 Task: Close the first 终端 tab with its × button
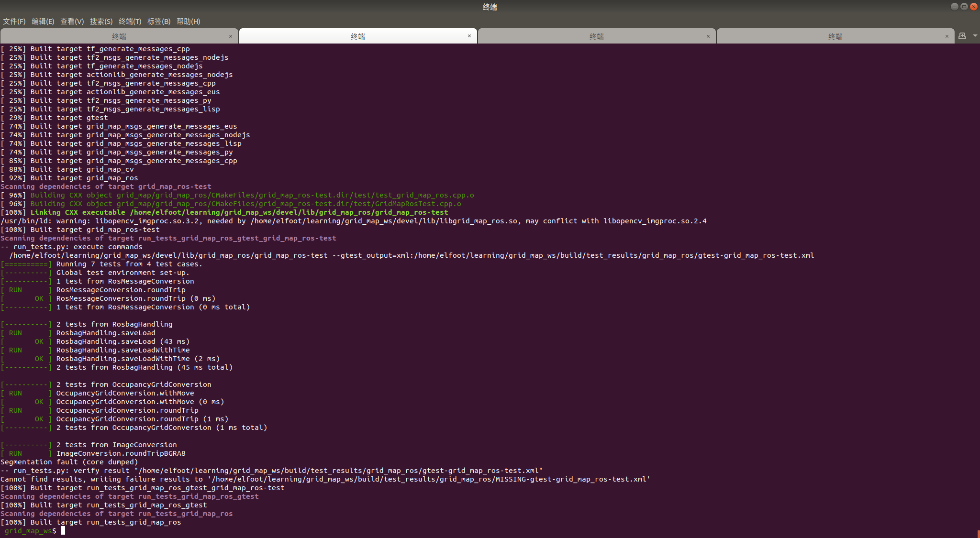click(231, 36)
